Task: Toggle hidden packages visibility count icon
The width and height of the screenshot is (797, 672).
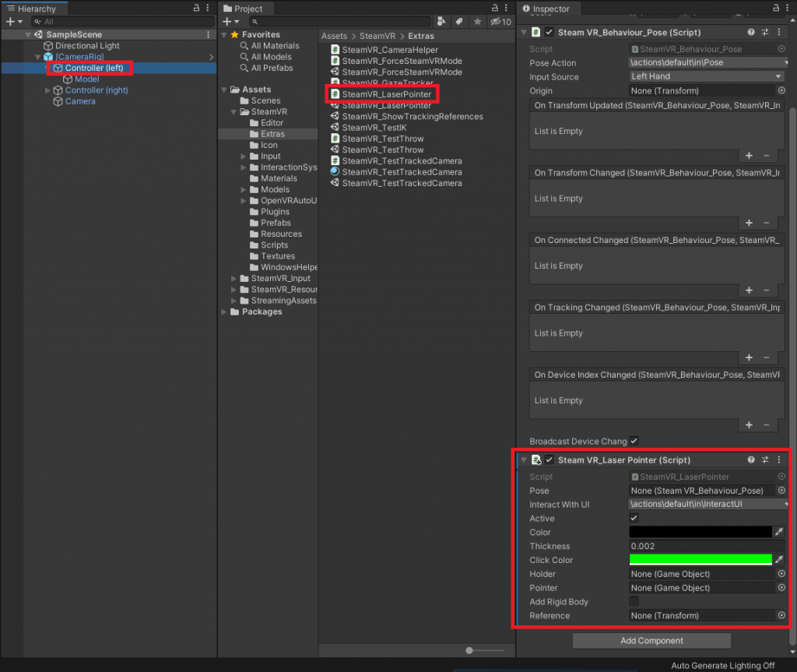Action: tap(500, 21)
